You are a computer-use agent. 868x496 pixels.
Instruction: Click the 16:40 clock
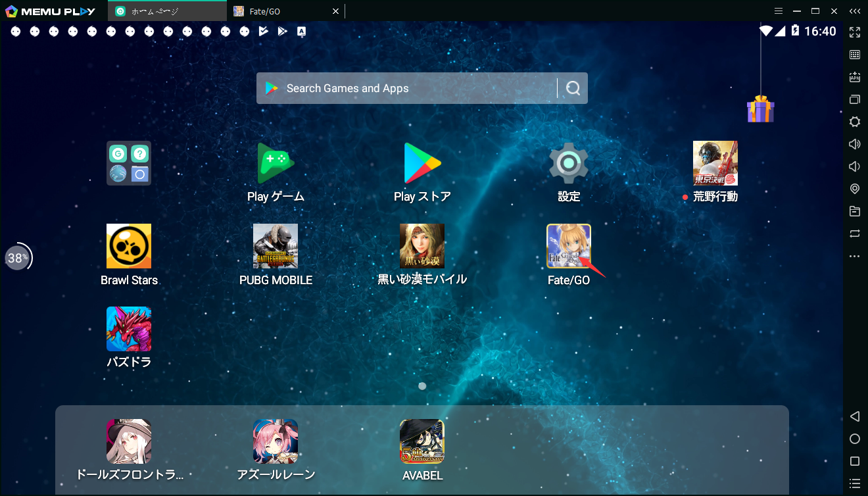click(820, 31)
